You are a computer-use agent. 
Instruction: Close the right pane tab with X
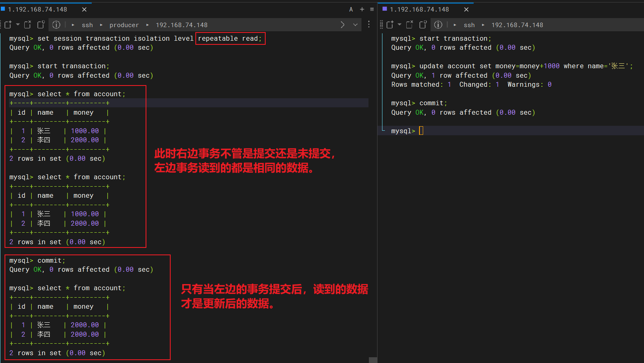[x=466, y=9]
